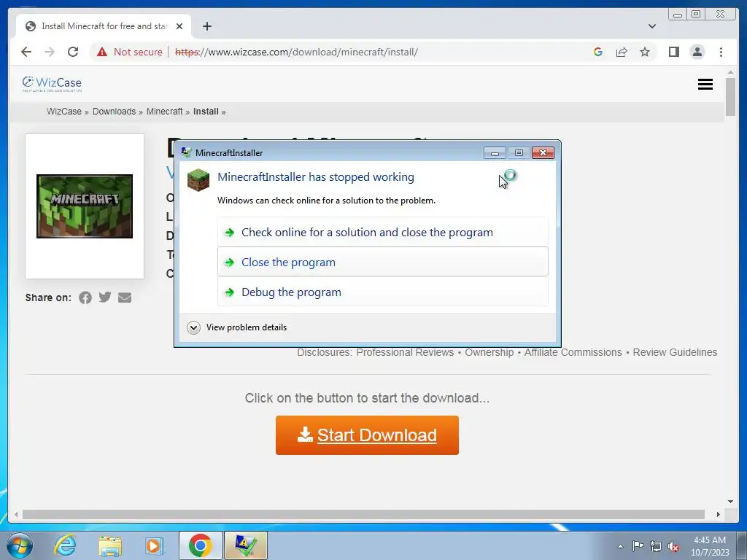
Task: Reload the page in Chrome
Action: coord(73,52)
